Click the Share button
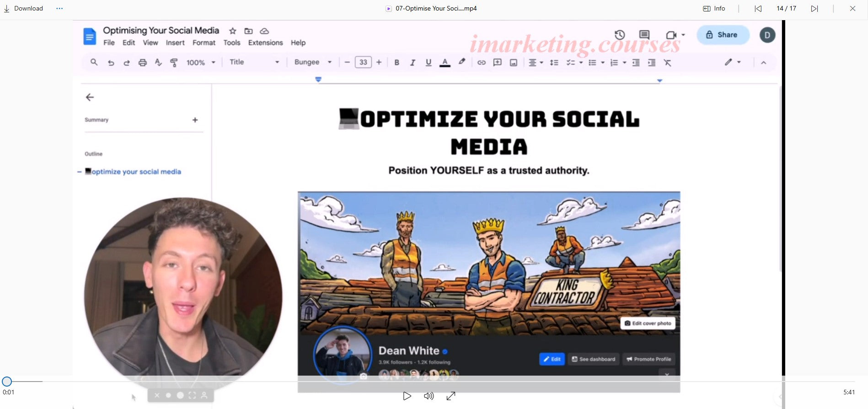This screenshot has height=409, width=868. [x=723, y=35]
